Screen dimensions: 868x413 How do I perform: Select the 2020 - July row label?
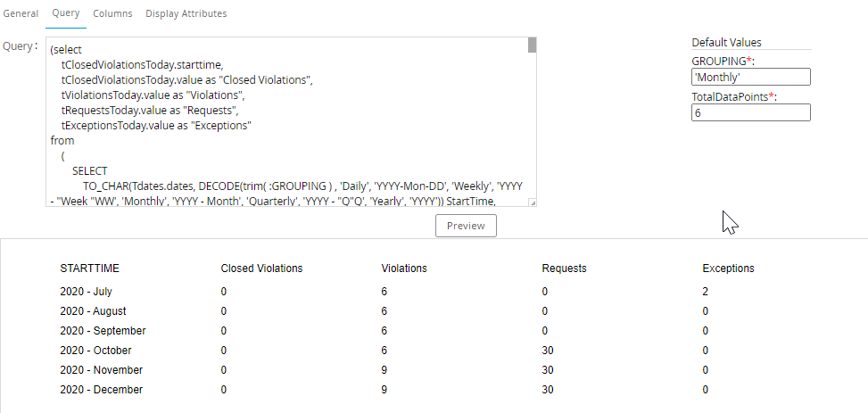pos(86,292)
